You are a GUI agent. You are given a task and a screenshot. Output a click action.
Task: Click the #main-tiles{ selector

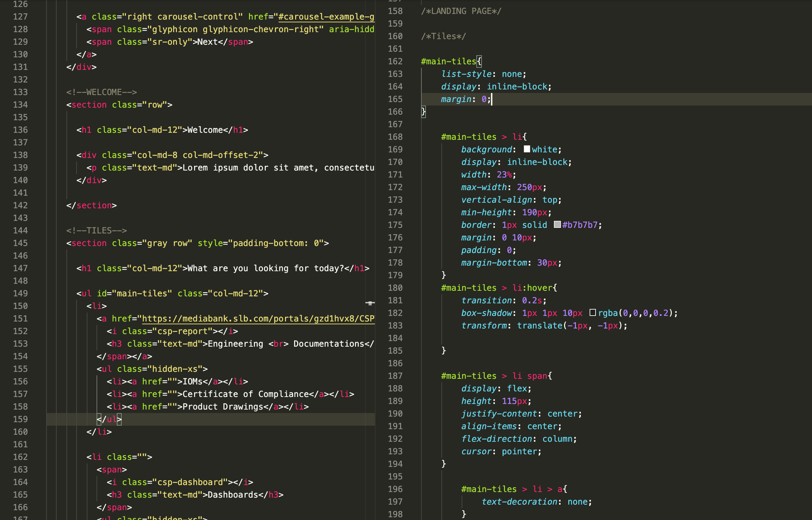[451, 62]
